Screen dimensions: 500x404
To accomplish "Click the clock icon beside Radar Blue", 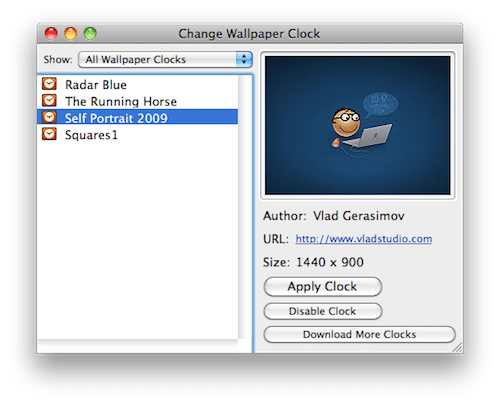I will (49, 84).
